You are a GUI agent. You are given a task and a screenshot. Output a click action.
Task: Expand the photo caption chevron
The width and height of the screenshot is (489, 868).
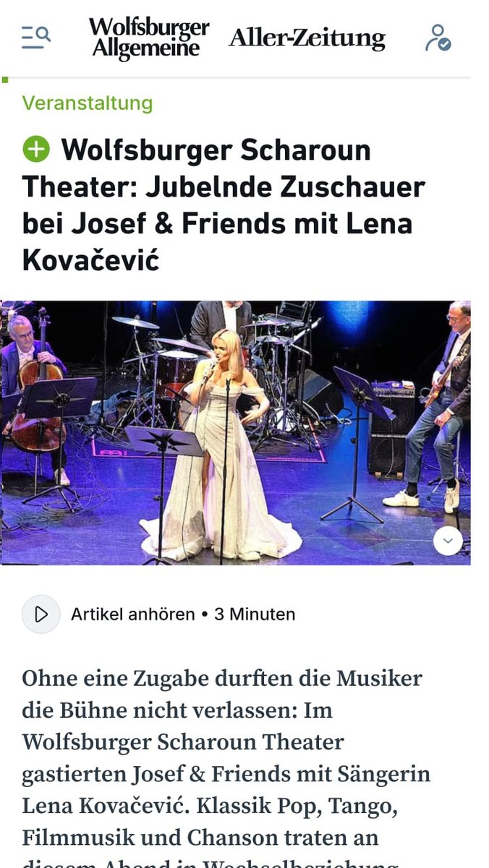(x=448, y=541)
